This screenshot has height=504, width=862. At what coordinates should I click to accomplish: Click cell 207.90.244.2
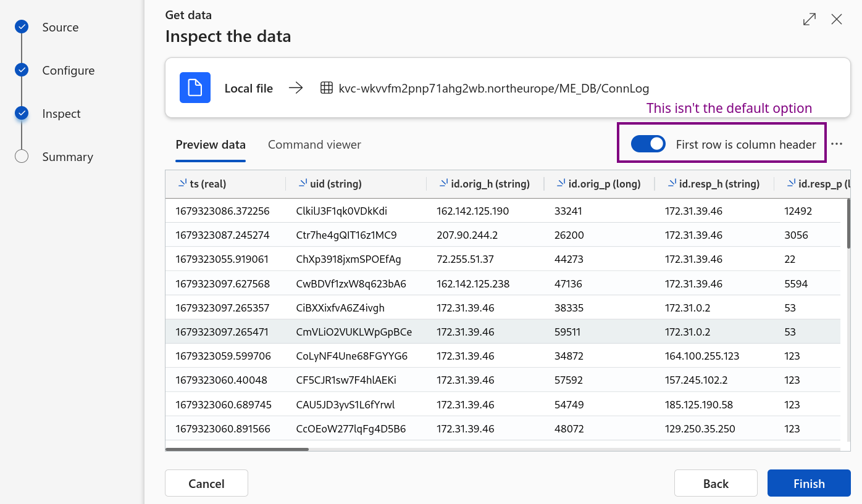[466, 235]
